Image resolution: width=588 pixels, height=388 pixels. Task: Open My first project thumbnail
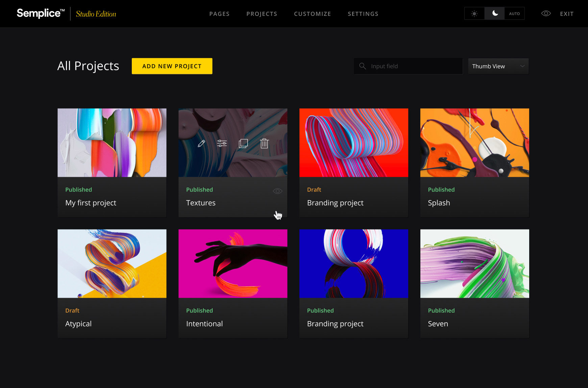tap(112, 143)
